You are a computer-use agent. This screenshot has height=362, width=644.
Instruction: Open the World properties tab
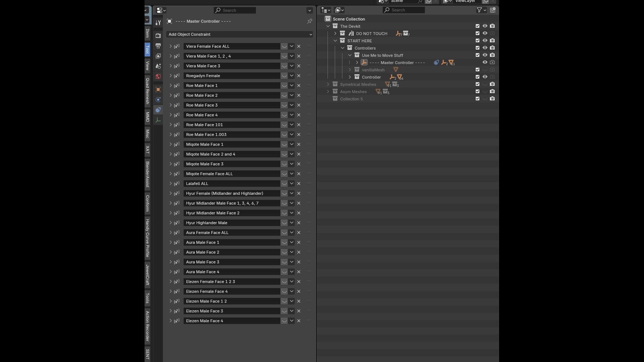158,76
